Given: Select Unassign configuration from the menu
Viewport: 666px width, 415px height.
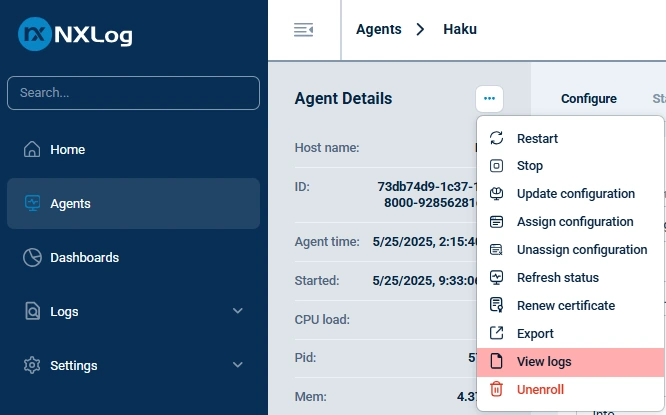Looking at the screenshot, I should (581, 250).
